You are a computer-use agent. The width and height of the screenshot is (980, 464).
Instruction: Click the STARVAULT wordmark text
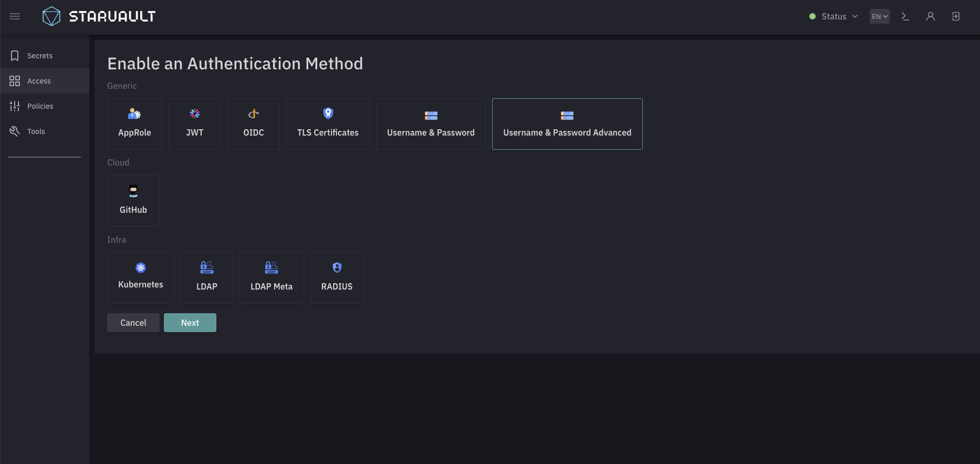(x=112, y=17)
